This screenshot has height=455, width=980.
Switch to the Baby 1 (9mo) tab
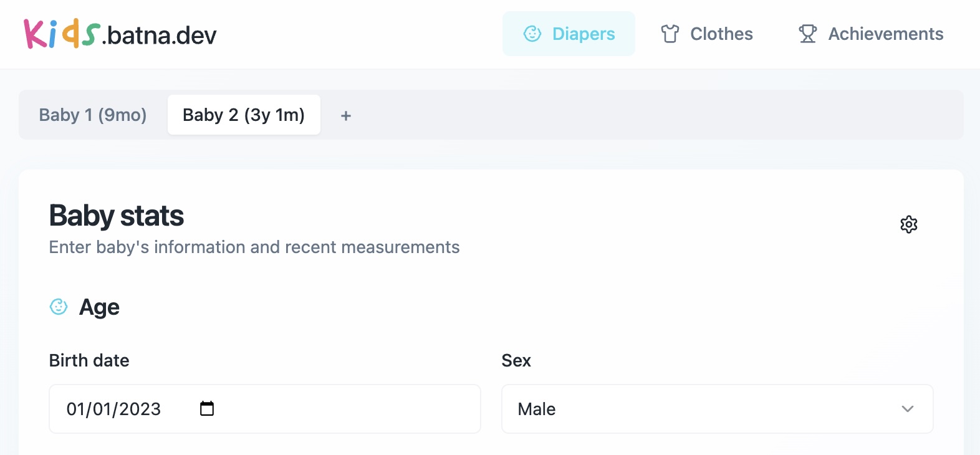(x=92, y=115)
